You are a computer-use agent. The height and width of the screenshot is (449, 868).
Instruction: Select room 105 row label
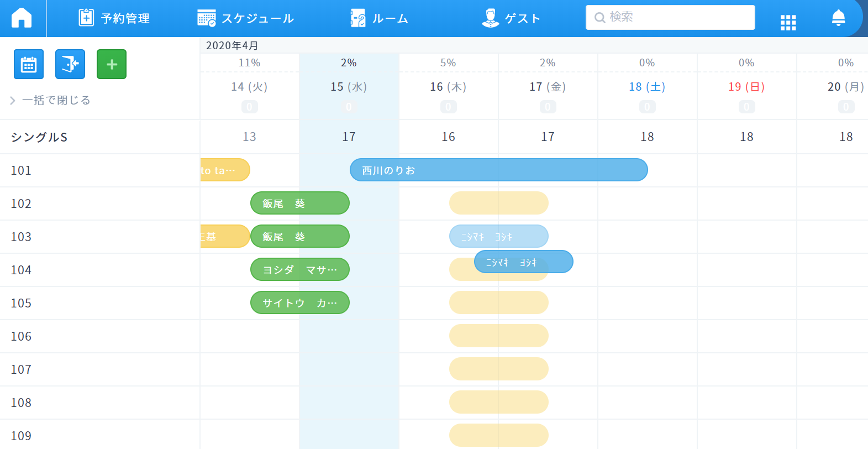click(x=21, y=303)
